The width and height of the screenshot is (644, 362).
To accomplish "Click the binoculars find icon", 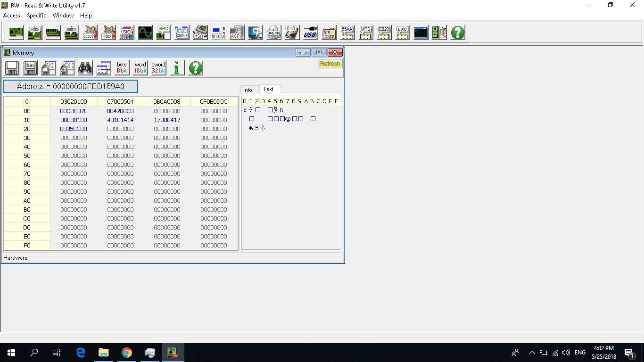I will 85,68.
